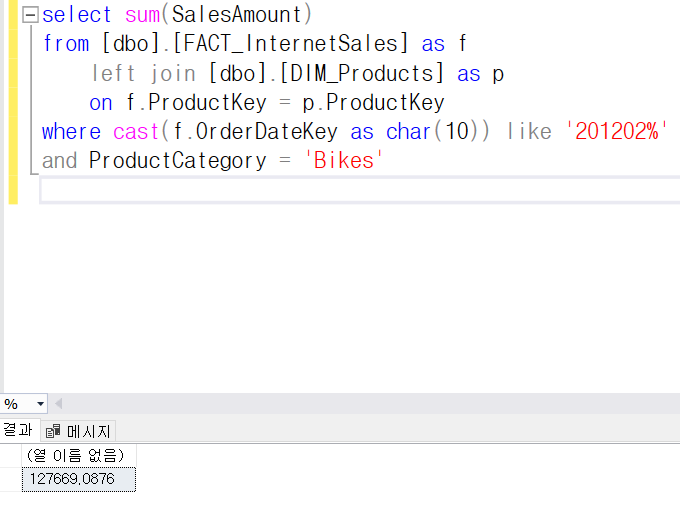Select result cell 127669.0876

(x=79, y=479)
